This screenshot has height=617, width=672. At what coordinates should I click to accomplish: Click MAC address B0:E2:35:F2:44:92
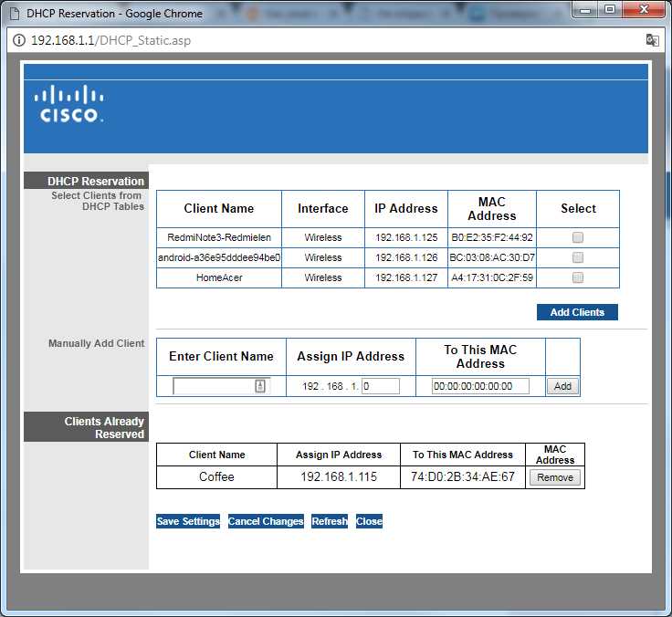(x=492, y=237)
